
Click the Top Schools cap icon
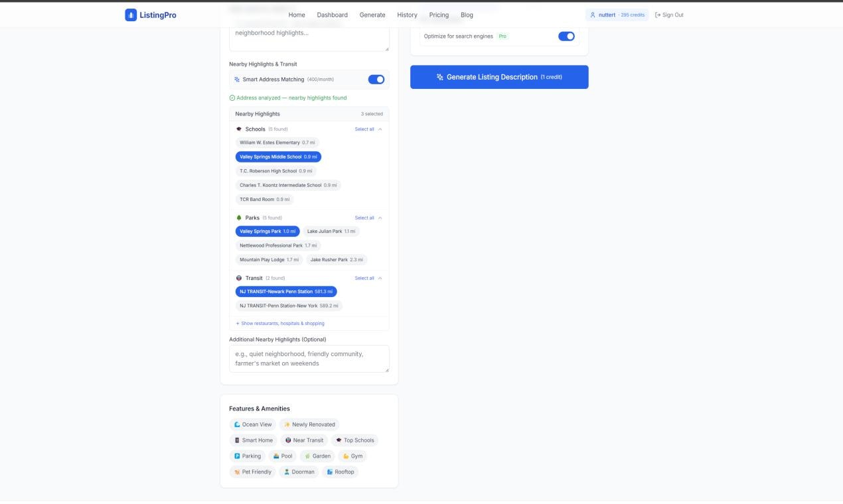click(x=339, y=440)
